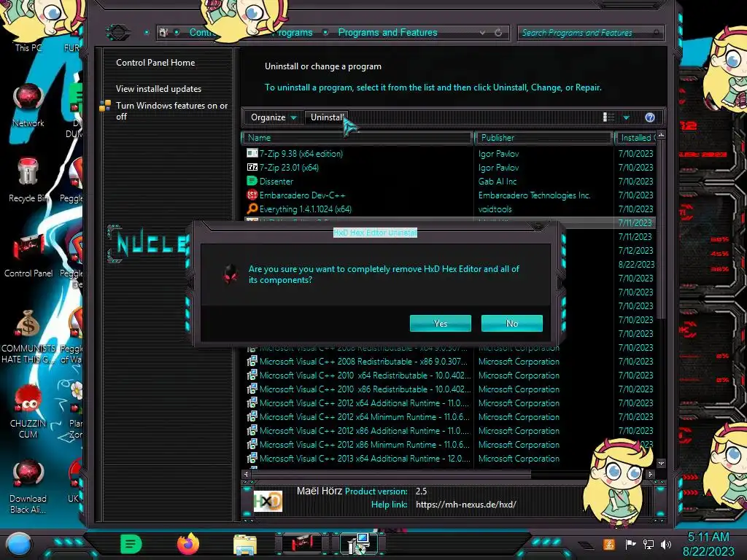Screen dimensions: 747x560
Task: Open Turn Windows features on or off
Action: tap(171, 111)
